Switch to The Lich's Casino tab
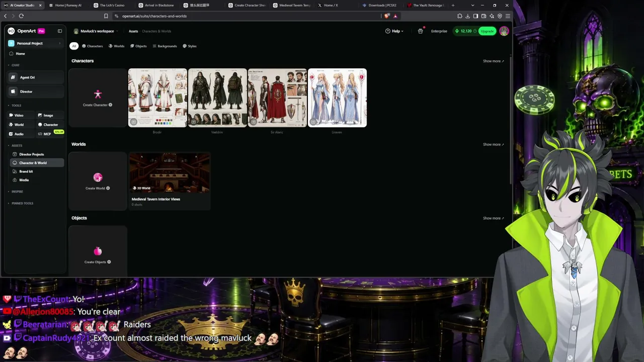Image resolution: width=644 pixels, height=362 pixels. point(112,5)
